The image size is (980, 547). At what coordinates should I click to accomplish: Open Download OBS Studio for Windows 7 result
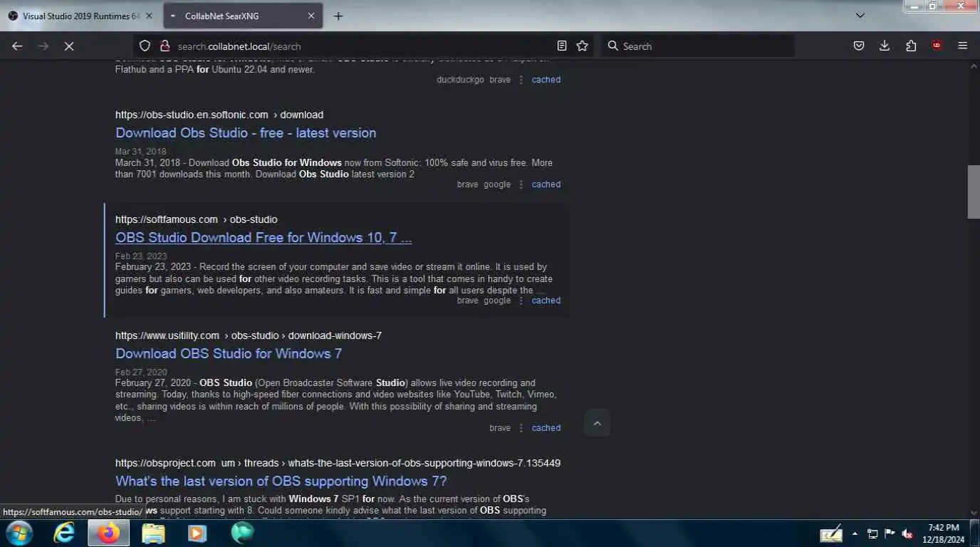(x=229, y=353)
